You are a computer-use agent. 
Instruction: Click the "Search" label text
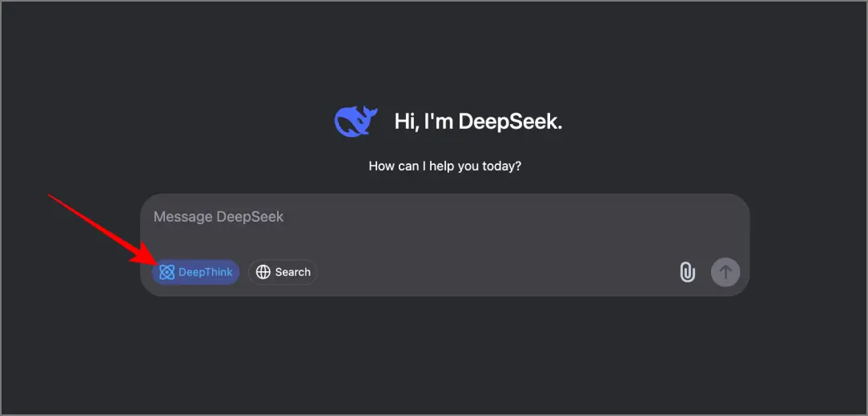[293, 272]
